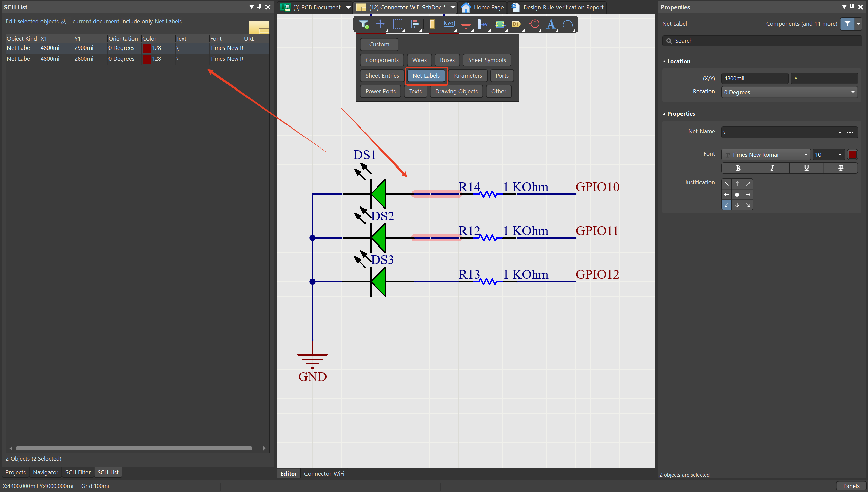Viewport: 868px width, 492px height.
Task: Toggle the Bold font style
Action: (738, 168)
